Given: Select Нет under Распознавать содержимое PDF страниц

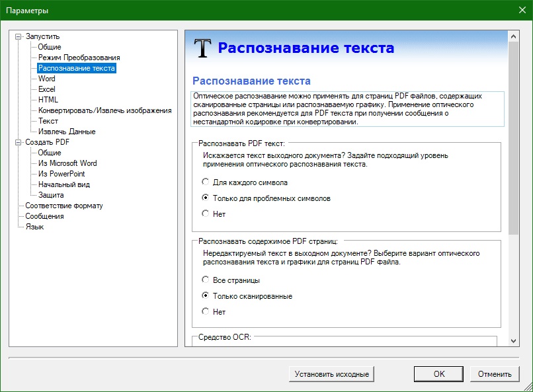Looking at the screenshot, I should (x=205, y=311).
